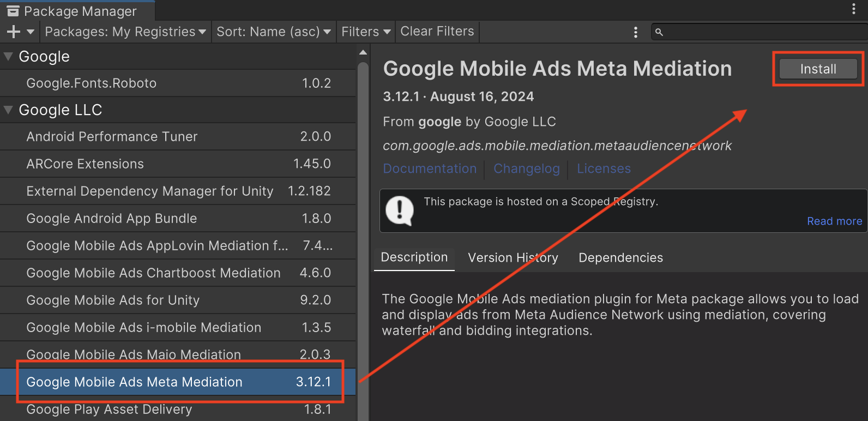This screenshot has width=868, height=421.
Task: Open the Filters dropdown
Action: coord(365,32)
